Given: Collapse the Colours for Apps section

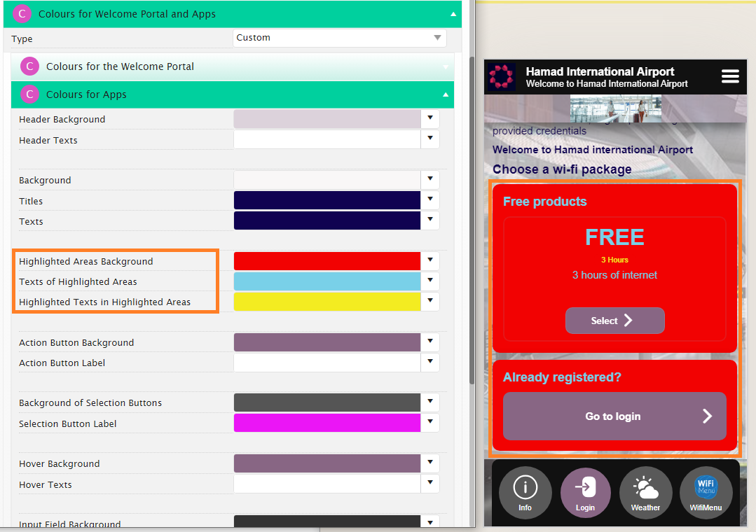Looking at the screenshot, I should point(446,95).
